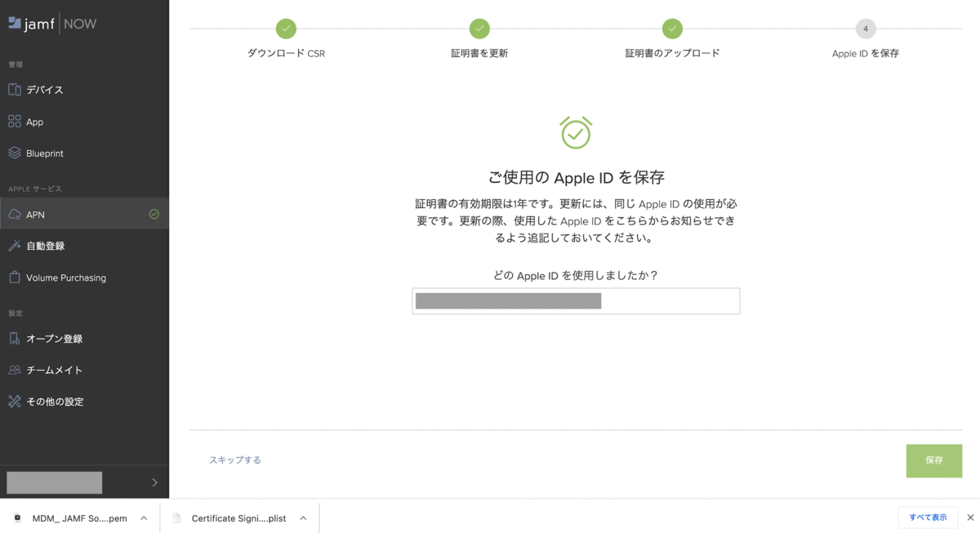980x533 pixels.
Task: Click the チームメイト people icon
Action: pyautogui.click(x=15, y=370)
